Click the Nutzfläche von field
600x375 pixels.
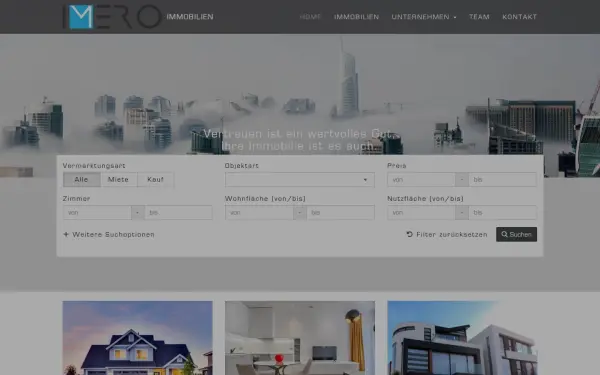pos(421,212)
